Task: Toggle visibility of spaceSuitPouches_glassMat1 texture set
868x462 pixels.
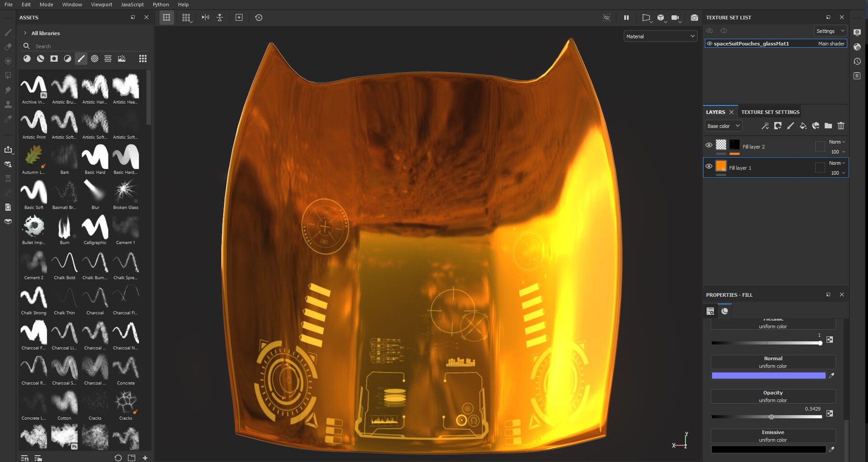Action: pyautogui.click(x=709, y=44)
